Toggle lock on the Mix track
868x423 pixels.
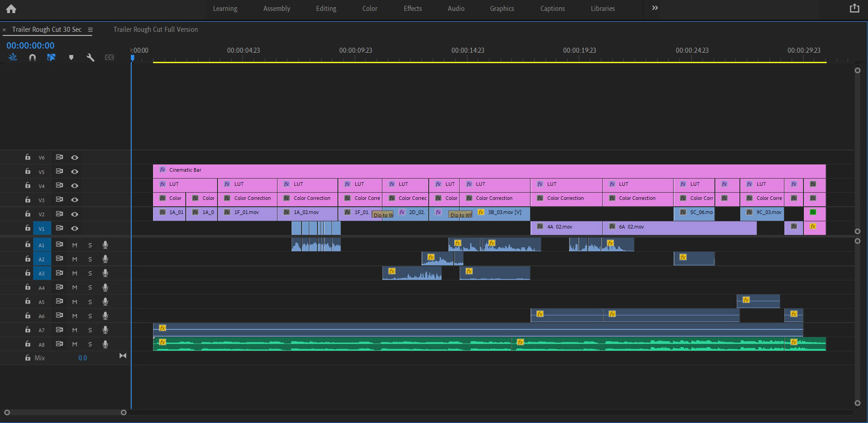pyautogui.click(x=28, y=358)
